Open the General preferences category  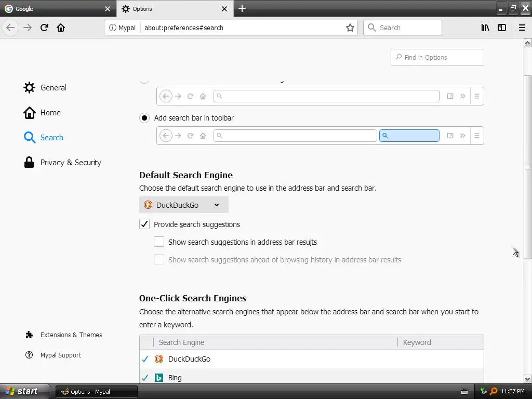[45, 87]
